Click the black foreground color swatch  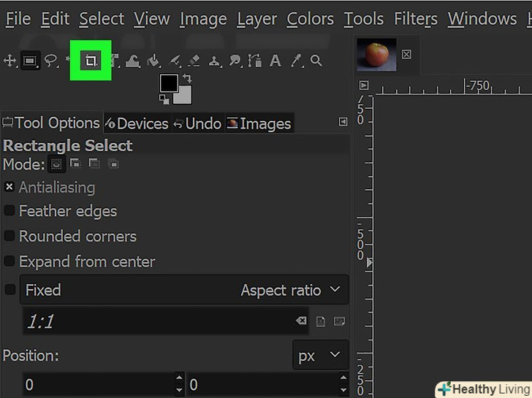(168, 83)
